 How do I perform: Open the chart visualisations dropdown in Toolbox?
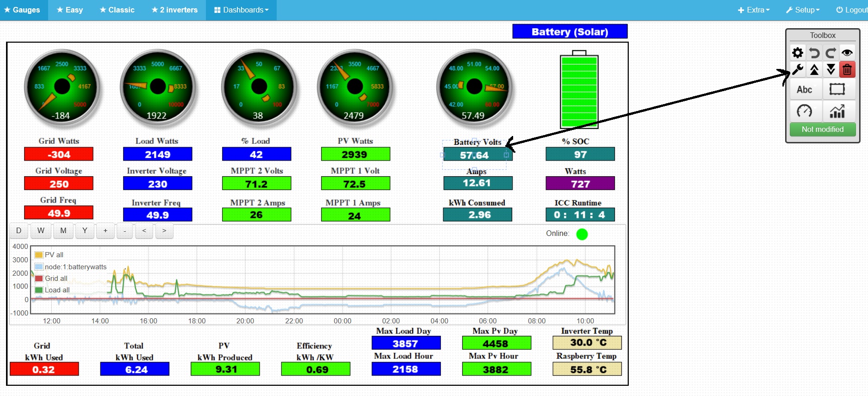[x=837, y=111]
